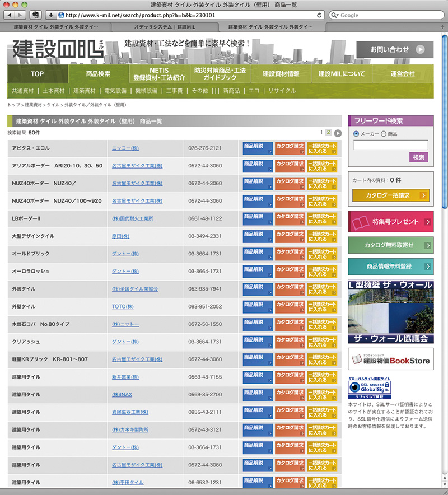
Task: Add bookmark with the plus button
Action: 51,15
